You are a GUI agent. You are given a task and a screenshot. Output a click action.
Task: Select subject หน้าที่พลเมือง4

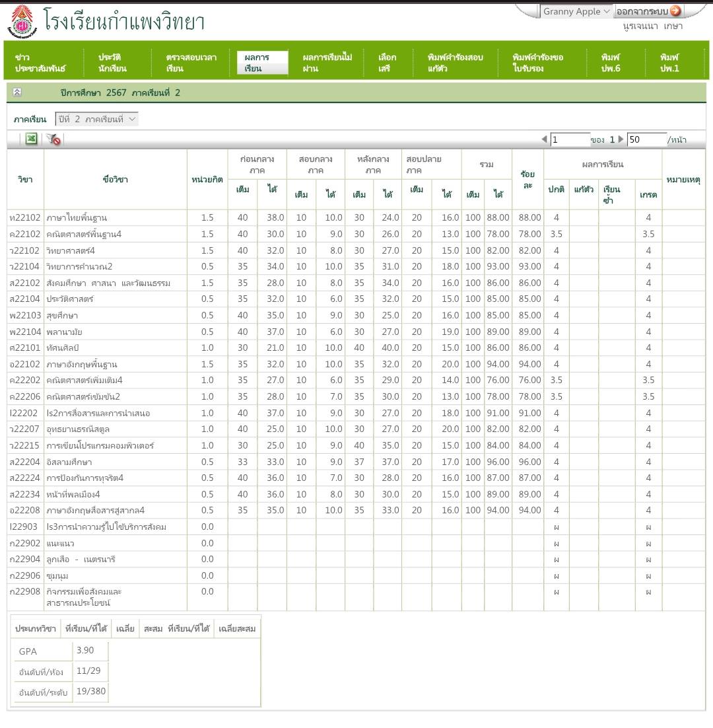tap(73, 494)
